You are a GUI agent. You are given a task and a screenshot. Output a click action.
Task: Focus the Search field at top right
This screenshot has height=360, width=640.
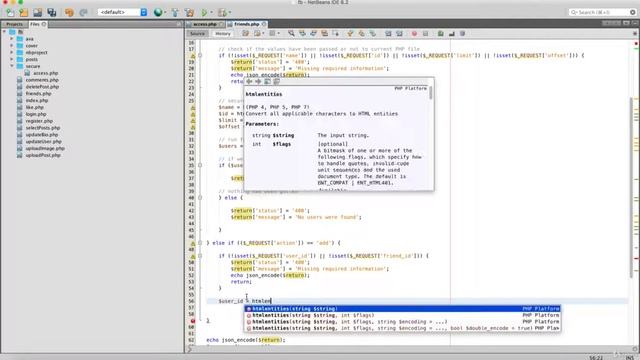[x=602, y=12]
